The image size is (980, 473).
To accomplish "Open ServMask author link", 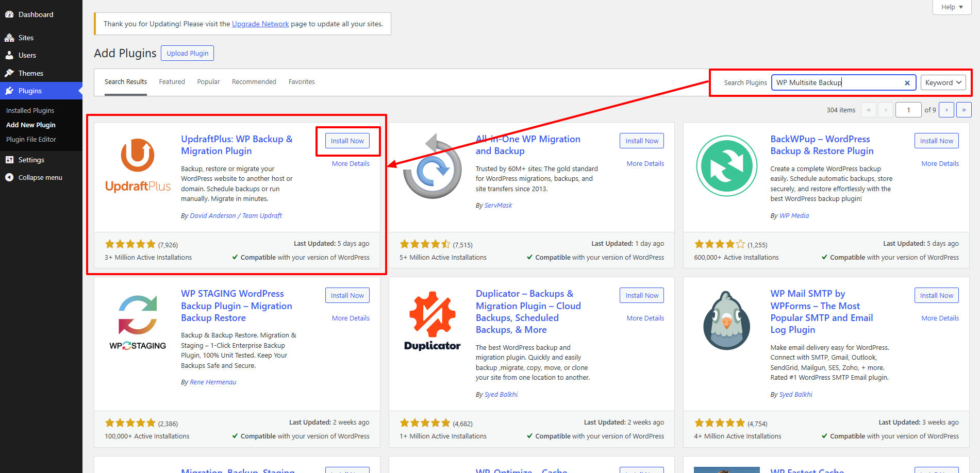I will point(499,206).
